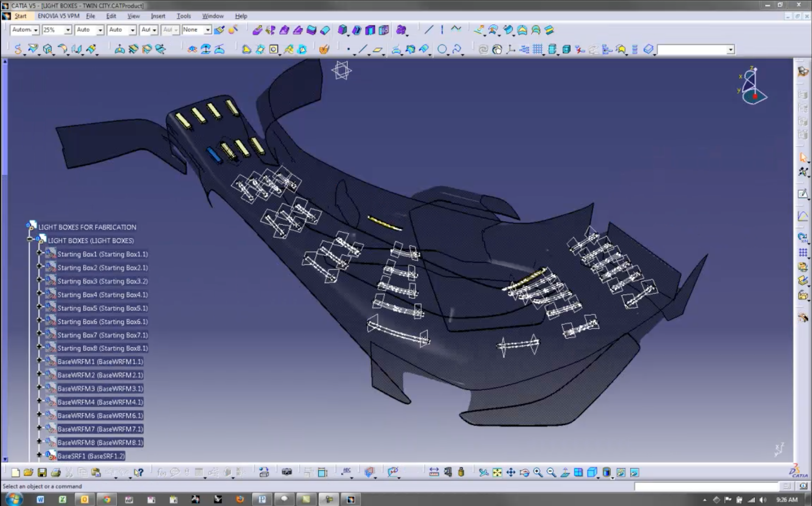This screenshot has height=506, width=812.
Task: Click the Zoom Out magnifier
Action: point(551,472)
